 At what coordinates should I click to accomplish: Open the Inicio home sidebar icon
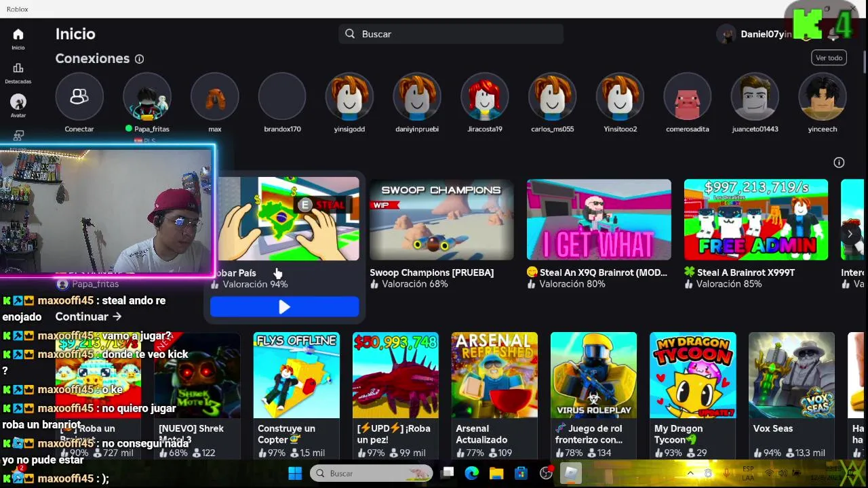[18, 35]
